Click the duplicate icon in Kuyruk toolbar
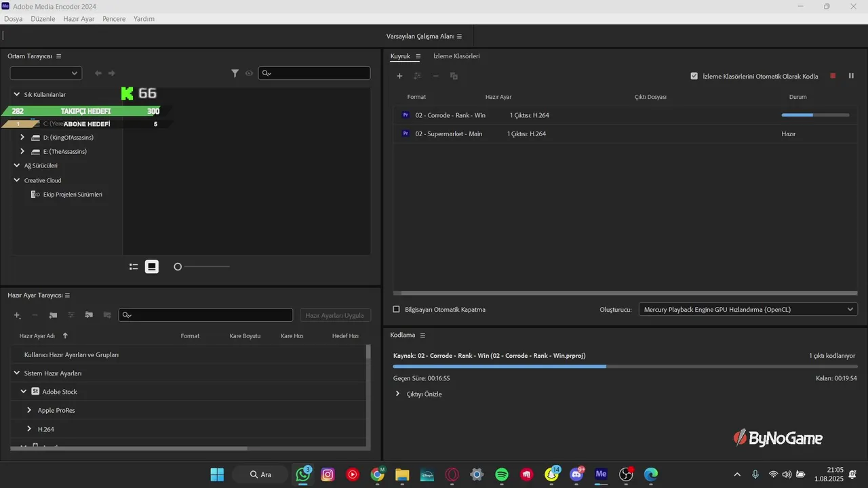Screen dimensions: 868x488 [x=454, y=76]
